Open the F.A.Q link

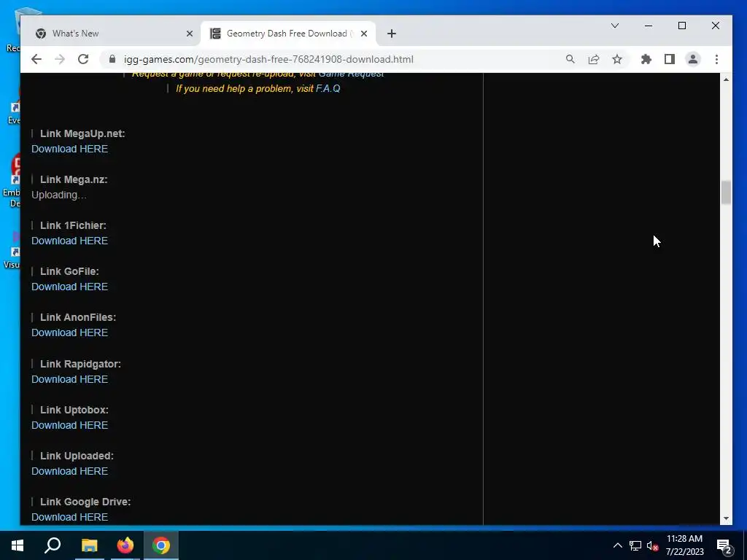click(x=328, y=88)
